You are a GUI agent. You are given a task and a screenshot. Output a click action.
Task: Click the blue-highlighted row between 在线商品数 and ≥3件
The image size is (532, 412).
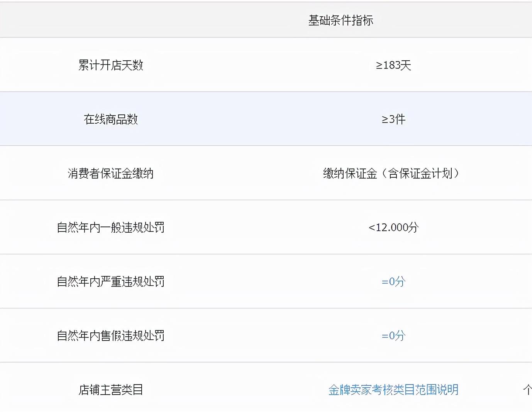click(x=251, y=119)
